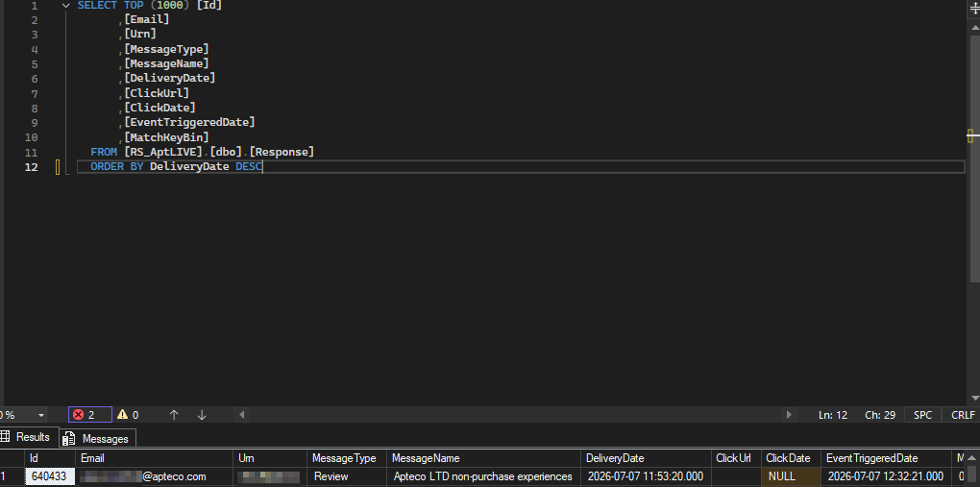980x487 pixels.
Task: Click the yellow change marker beside line 12
Action: click(x=58, y=167)
